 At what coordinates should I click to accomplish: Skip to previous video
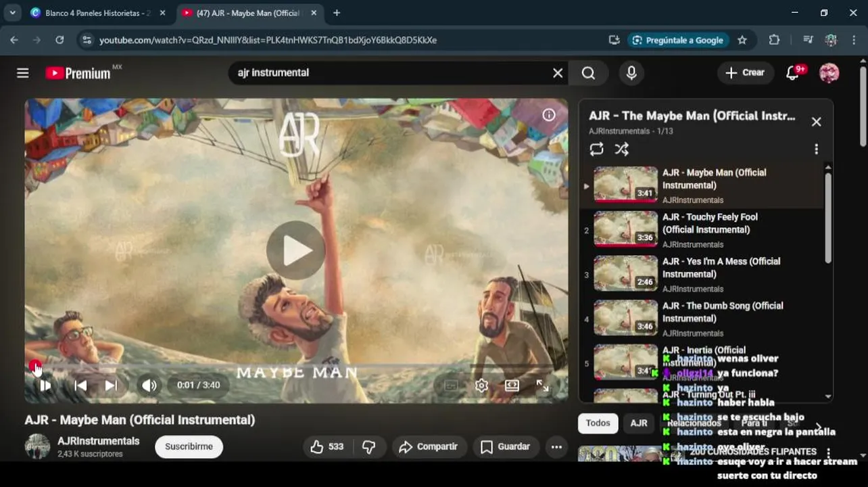coord(80,386)
